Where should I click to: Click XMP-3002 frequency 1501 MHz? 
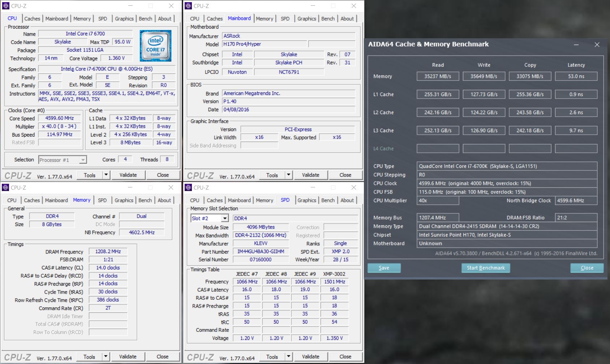(x=334, y=282)
